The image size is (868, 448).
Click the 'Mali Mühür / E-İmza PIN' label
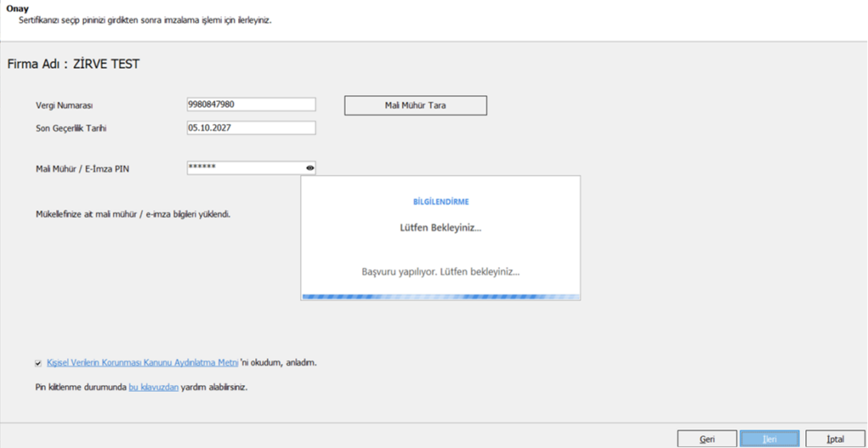(82, 169)
